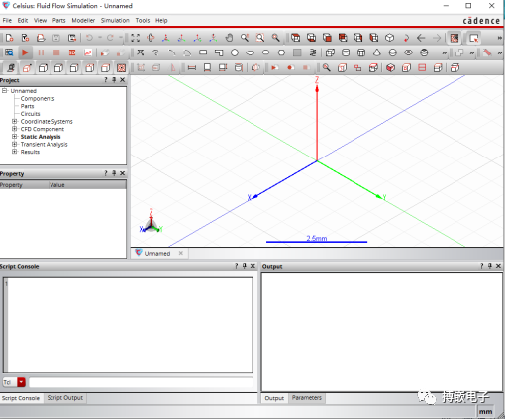Click the script command input field

(141, 382)
